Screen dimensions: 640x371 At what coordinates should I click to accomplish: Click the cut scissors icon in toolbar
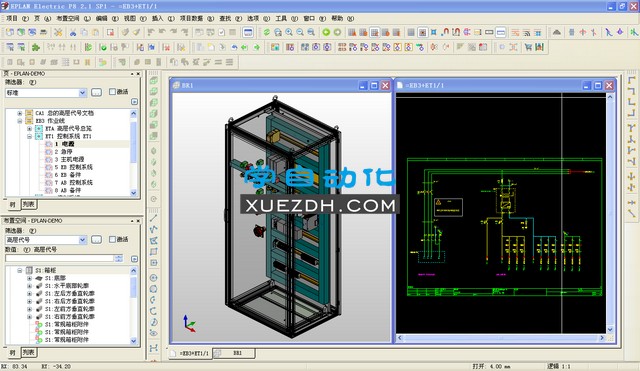pos(73,32)
